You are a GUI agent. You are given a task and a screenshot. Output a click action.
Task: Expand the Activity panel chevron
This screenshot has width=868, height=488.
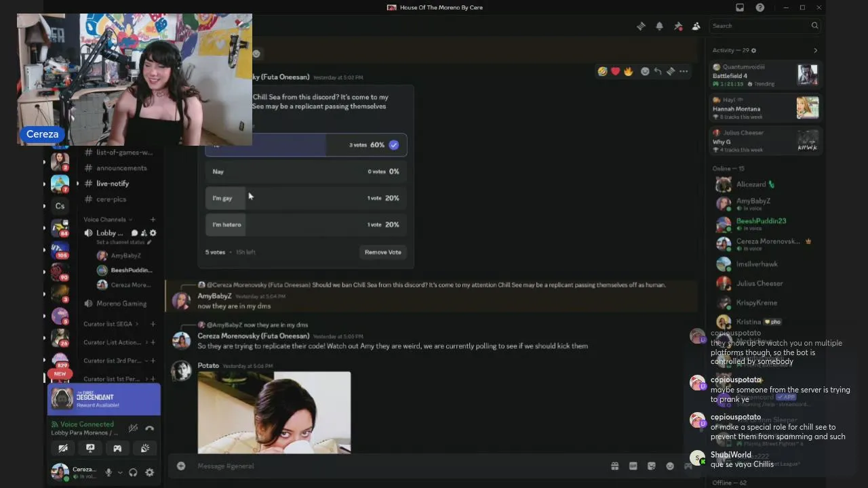[815, 50]
